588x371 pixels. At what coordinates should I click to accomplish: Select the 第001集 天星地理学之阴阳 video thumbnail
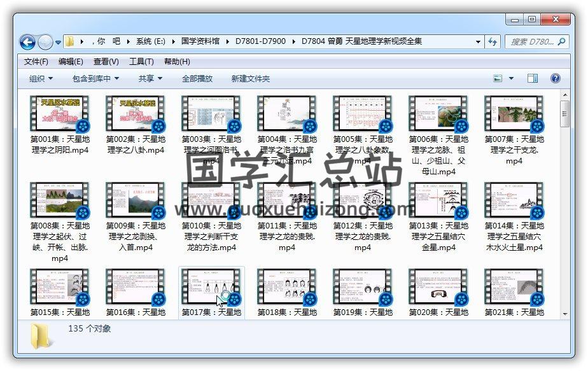pyautogui.click(x=59, y=113)
